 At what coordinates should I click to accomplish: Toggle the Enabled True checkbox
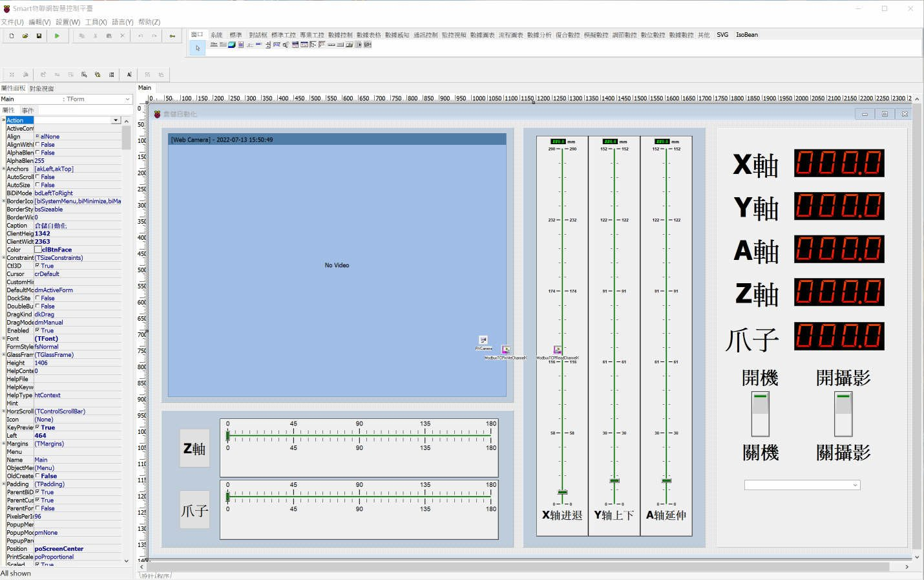click(x=37, y=330)
